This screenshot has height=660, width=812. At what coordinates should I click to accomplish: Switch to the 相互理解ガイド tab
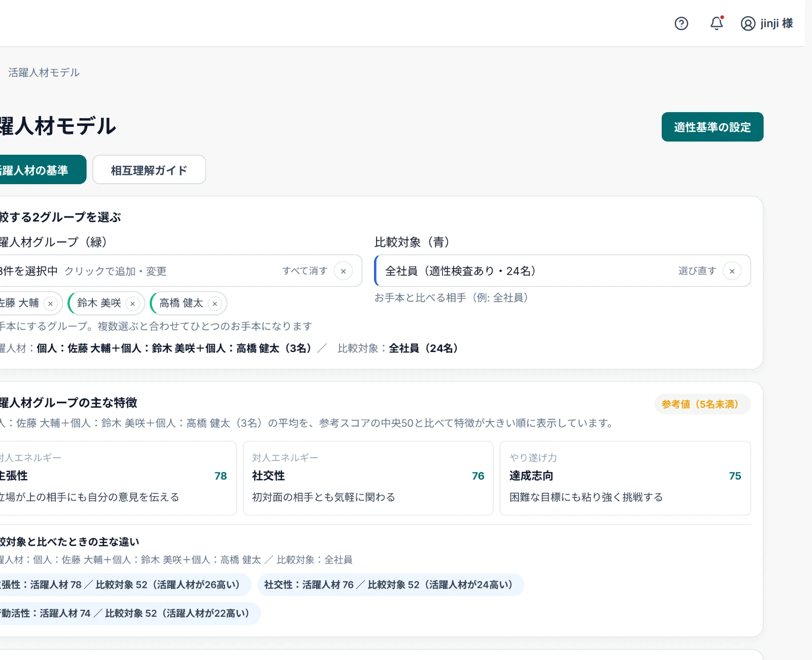(x=149, y=170)
